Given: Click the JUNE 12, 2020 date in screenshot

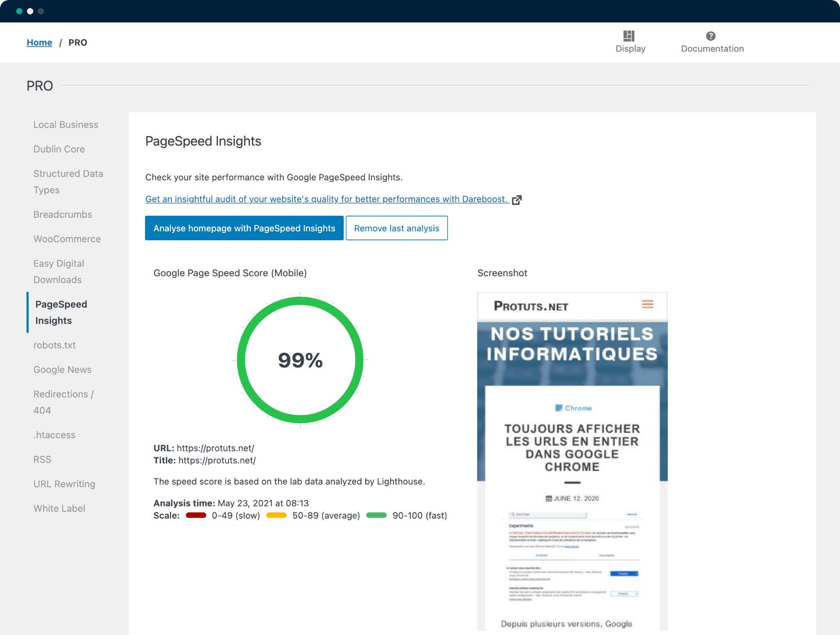Looking at the screenshot, I should point(572,498).
